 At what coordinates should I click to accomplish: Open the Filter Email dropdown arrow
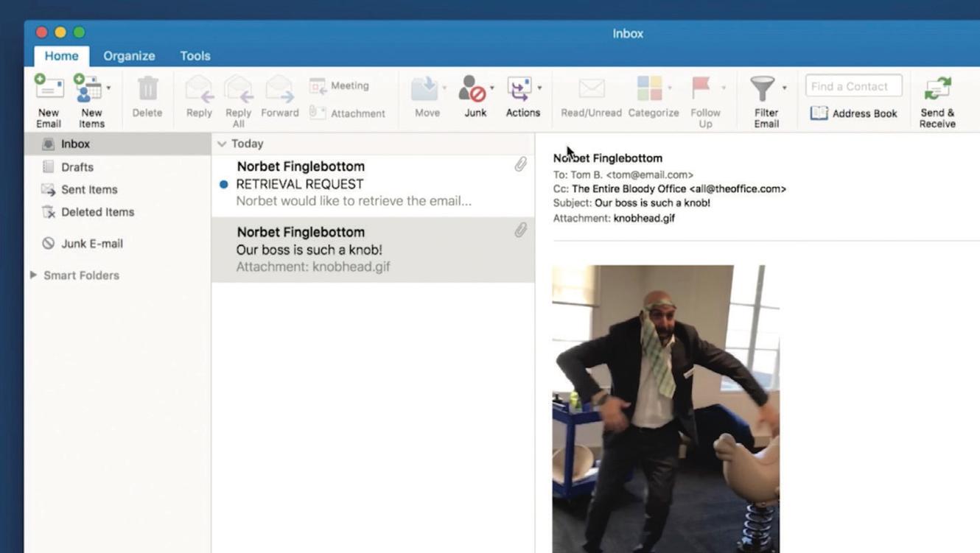pos(784,88)
